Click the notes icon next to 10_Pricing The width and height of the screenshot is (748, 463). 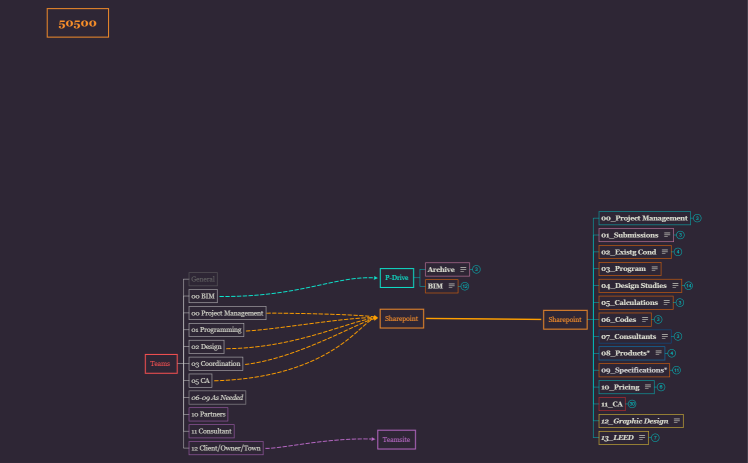648,387
